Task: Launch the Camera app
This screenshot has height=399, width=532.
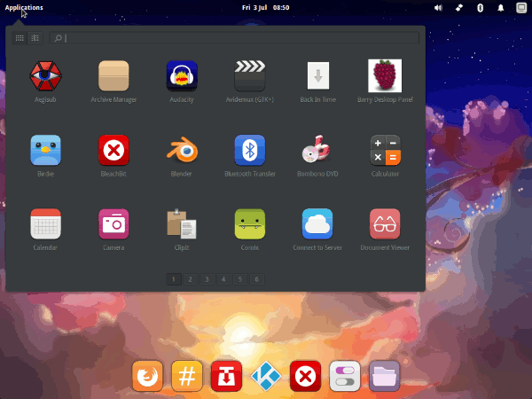Action: coord(113,223)
